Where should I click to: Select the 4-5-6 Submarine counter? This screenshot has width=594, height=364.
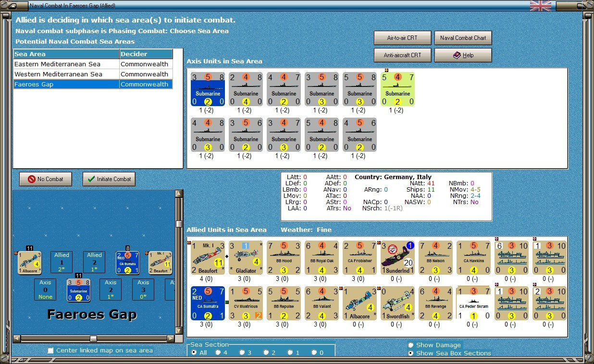pos(359,135)
